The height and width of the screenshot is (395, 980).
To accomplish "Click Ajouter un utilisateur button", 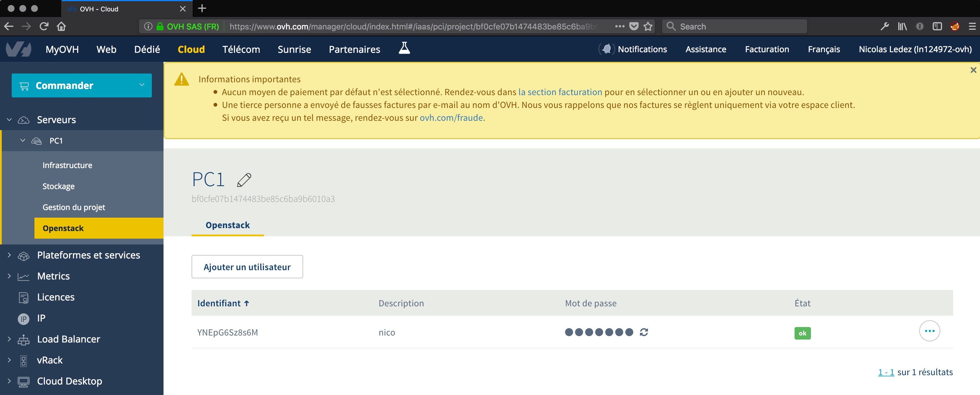I will coord(247,267).
